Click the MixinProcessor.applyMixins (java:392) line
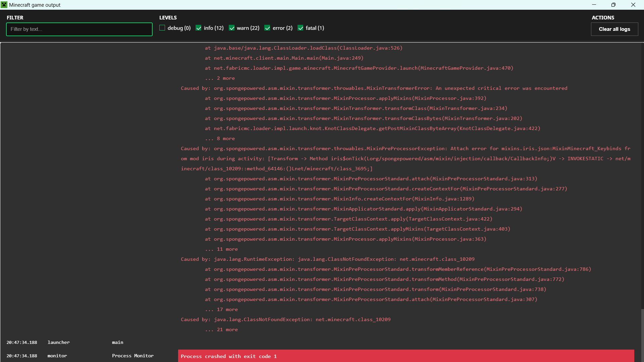 click(345, 98)
